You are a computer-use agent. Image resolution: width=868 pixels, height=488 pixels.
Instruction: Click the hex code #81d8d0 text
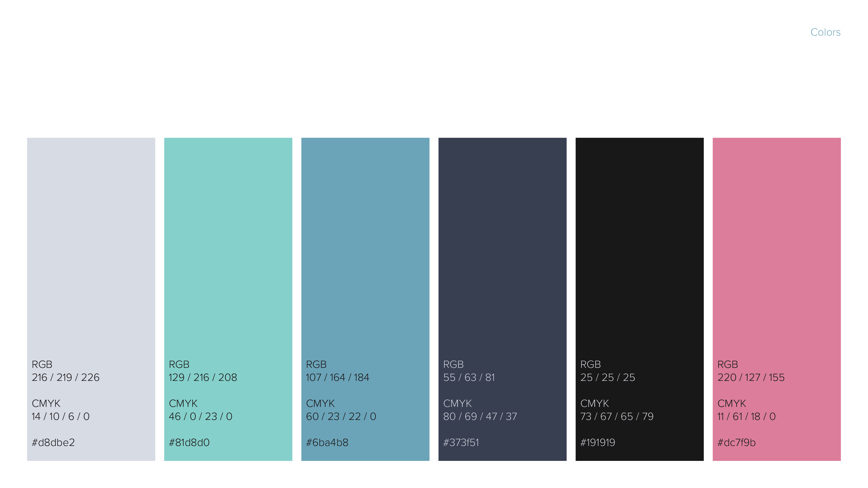point(189,442)
